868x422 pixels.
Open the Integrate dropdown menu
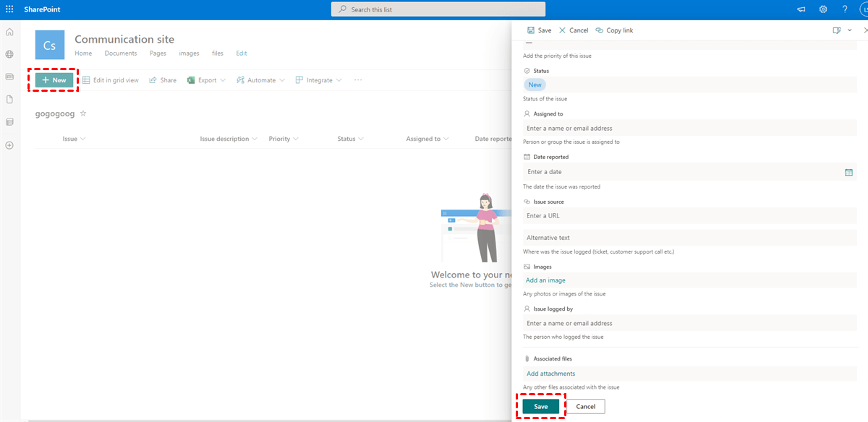(x=319, y=80)
